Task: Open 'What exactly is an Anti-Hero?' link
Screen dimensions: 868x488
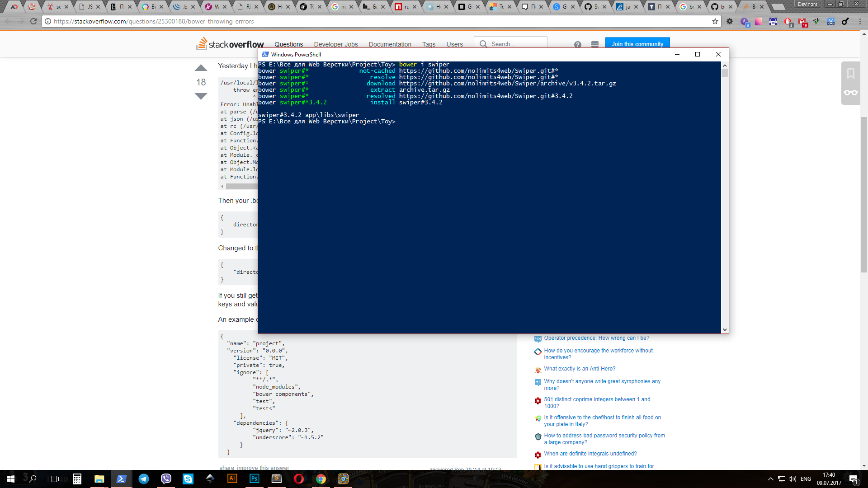Action: point(580,369)
